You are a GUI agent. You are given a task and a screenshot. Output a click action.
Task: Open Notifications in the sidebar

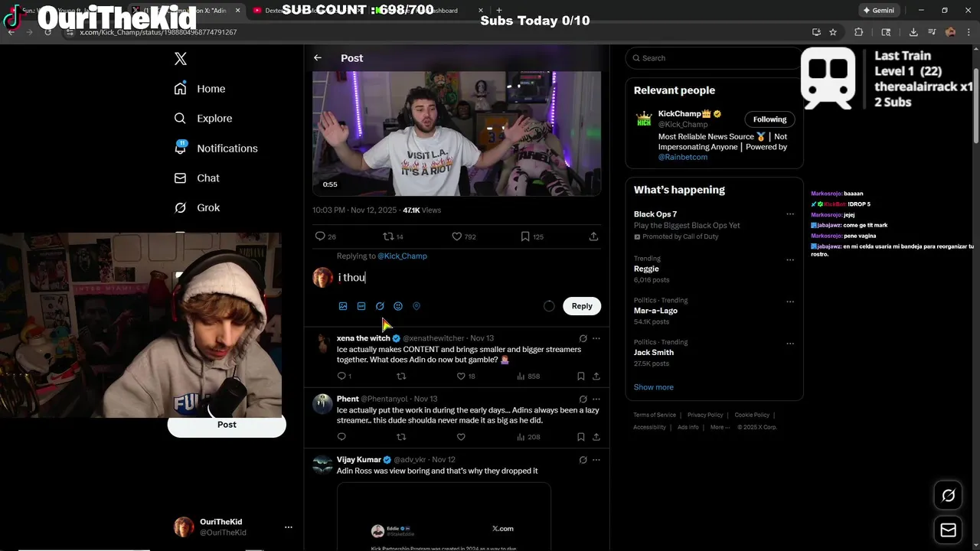[216, 148]
